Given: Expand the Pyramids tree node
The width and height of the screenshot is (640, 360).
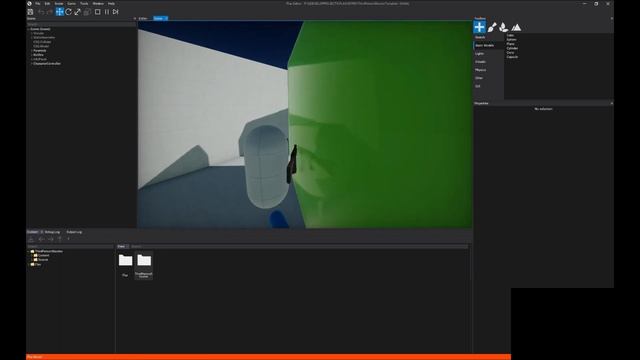Looking at the screenshot, I should pos(31,51).
